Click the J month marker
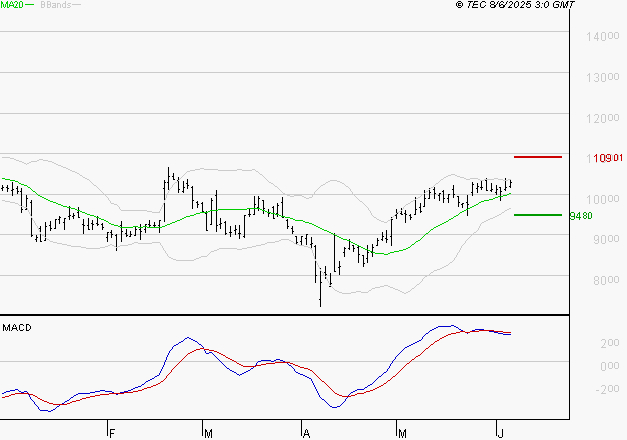This screenshot has width=627, height=440. [x=500, y=434]
